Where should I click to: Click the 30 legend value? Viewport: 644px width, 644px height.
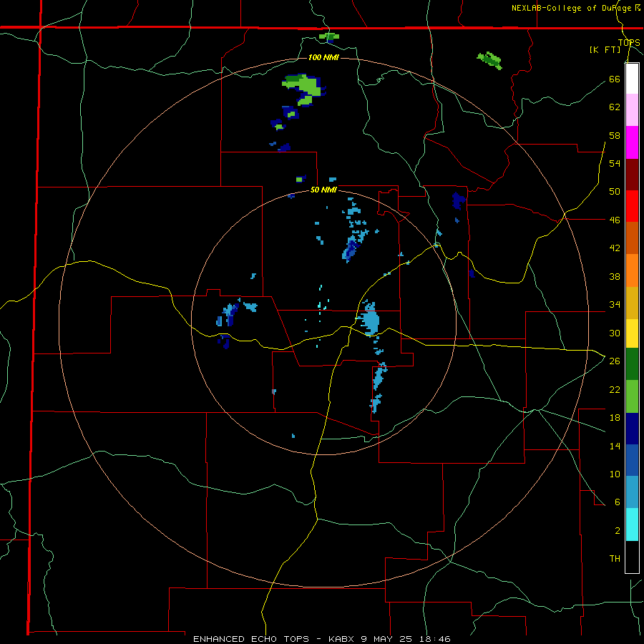pos(615,333)
